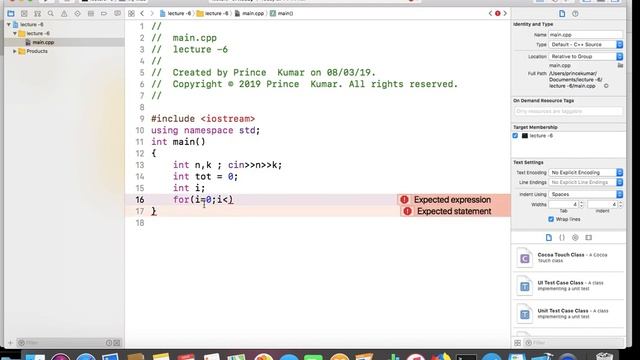
Task: Click '#include <iostream>' line
Action: [x=203, y=119]
